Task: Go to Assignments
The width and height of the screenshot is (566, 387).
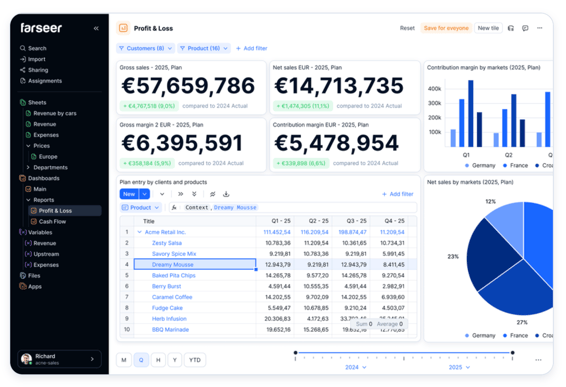Action: (41, 81)
